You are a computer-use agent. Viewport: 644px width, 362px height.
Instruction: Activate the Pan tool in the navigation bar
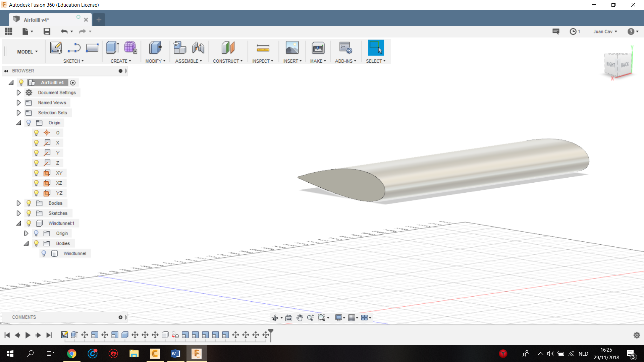coord(300,317)
